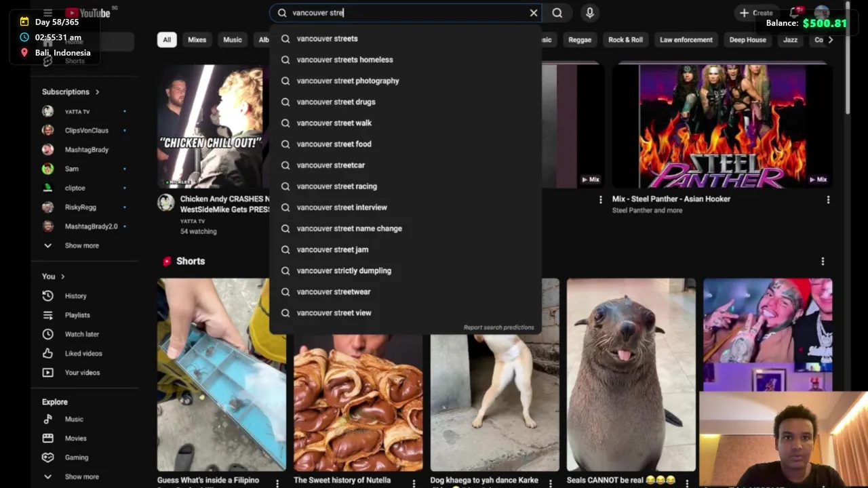Open options for 'Guess What's inside' short
The width and height of the screenshot is (868, 488).
click(277, 483)
